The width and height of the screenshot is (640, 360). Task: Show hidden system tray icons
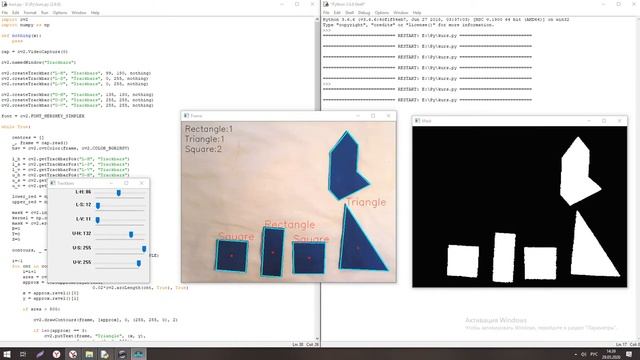576,354
